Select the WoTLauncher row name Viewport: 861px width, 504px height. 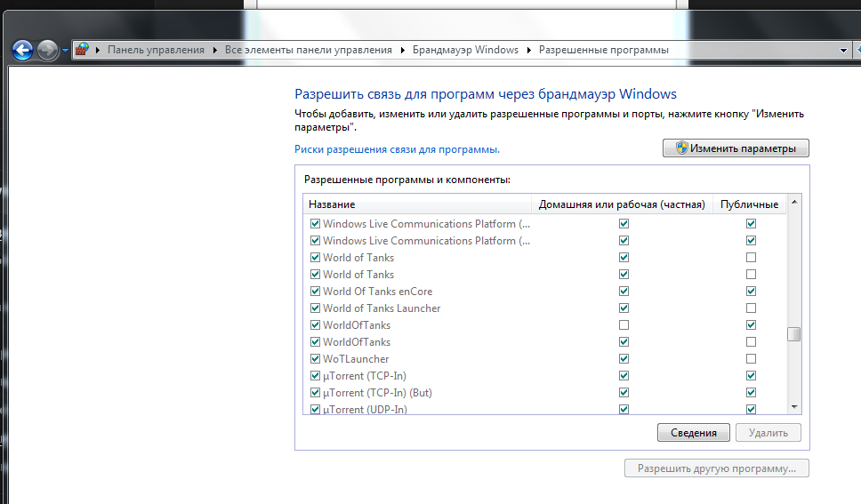pos(356,358)
